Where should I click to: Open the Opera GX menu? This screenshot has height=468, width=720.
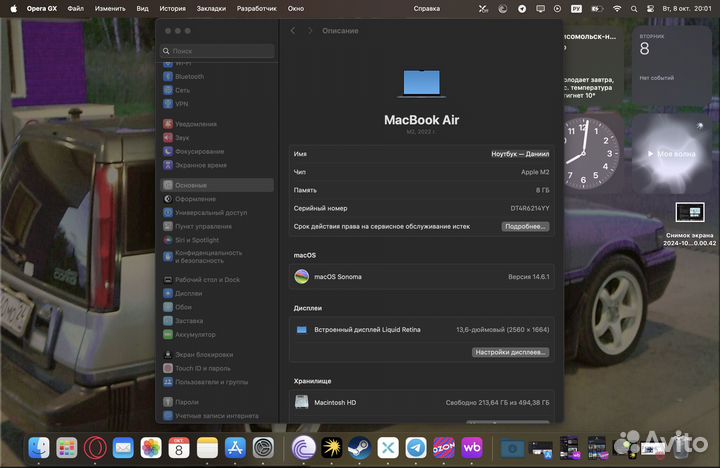(x=42, y=8)
